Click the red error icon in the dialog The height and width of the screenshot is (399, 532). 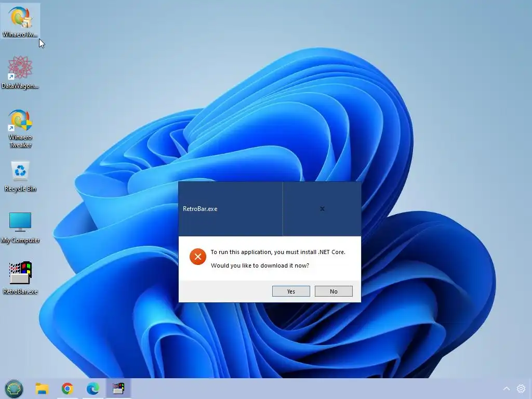click(198, 257)
